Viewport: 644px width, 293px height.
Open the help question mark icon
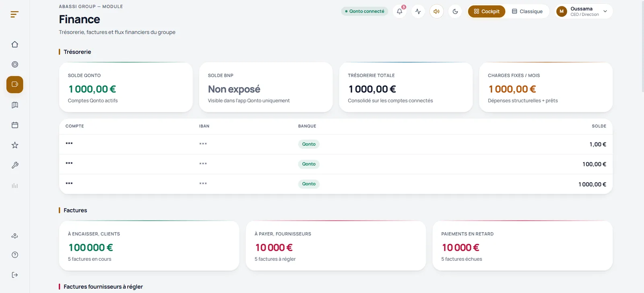(x=15, y=255)
